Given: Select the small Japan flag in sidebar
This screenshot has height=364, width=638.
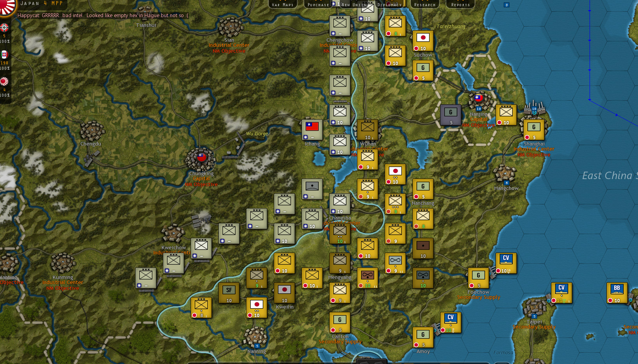Looking at the screenshot, I should click(4, 82).
